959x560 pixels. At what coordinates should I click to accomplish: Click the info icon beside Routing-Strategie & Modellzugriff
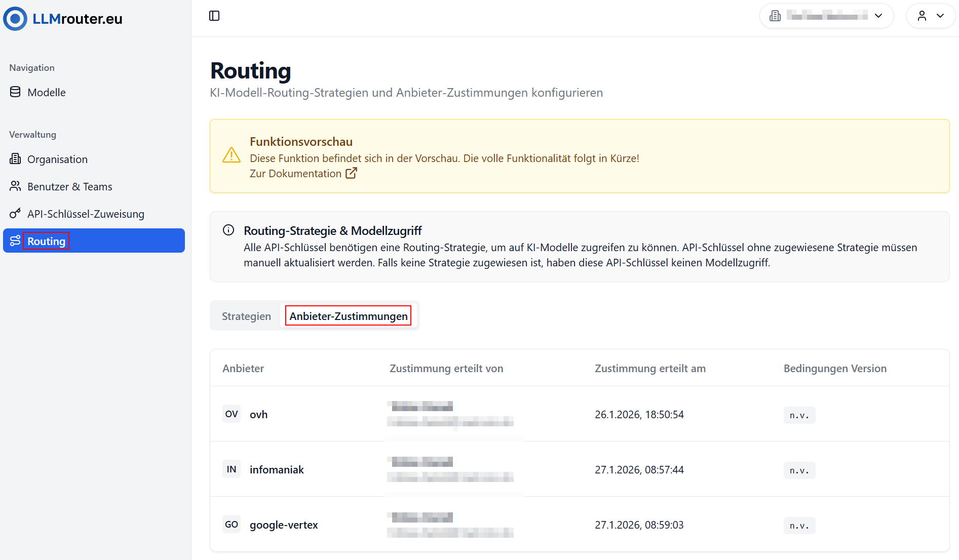[228, 229]
